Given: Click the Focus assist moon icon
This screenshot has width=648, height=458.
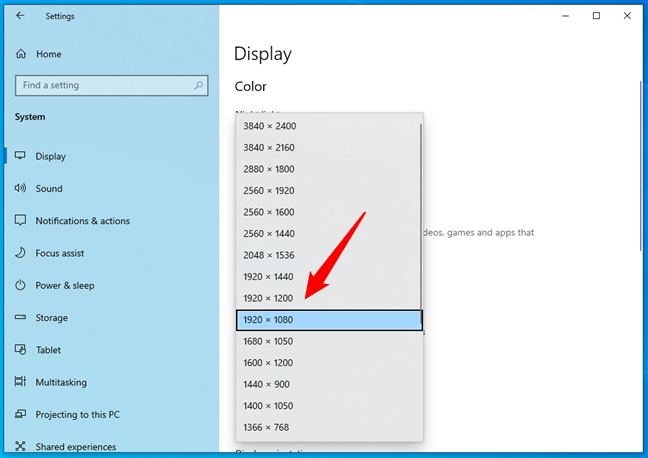Looking at the screenshot, I should 20,253.
